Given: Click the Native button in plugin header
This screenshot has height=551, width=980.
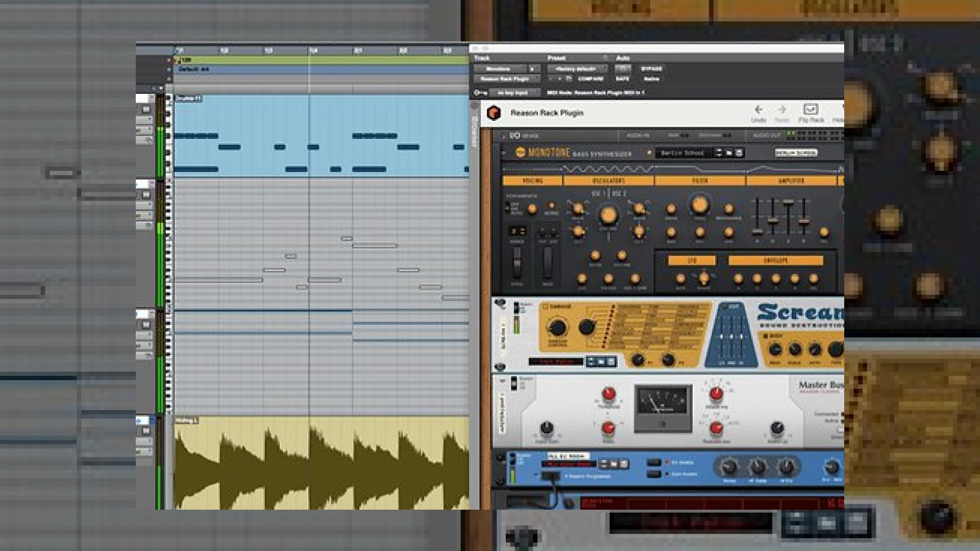Looking at the screenshot, I should click(x=651, y=79).
